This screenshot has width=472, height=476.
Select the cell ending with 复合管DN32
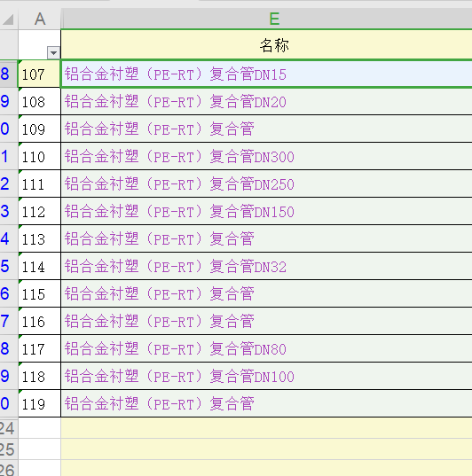pyautogui.click(x=266, y=266)
